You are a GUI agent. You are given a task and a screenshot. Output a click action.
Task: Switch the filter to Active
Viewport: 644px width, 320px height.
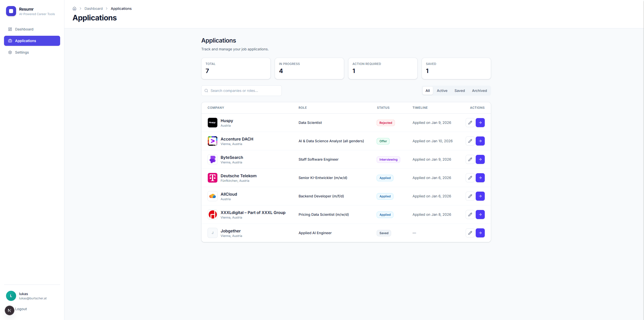442,90
